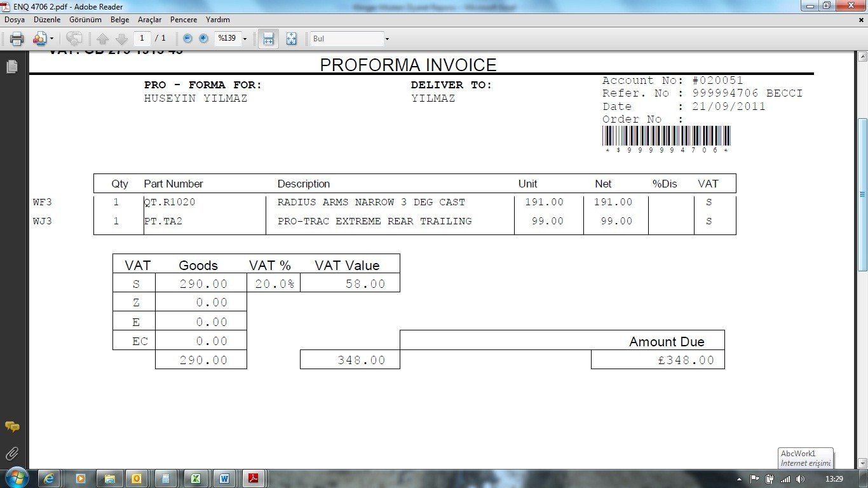Minimize the Adobe Reader window
The height and width of the screenshot is (488, 868).
pos(808,6)
